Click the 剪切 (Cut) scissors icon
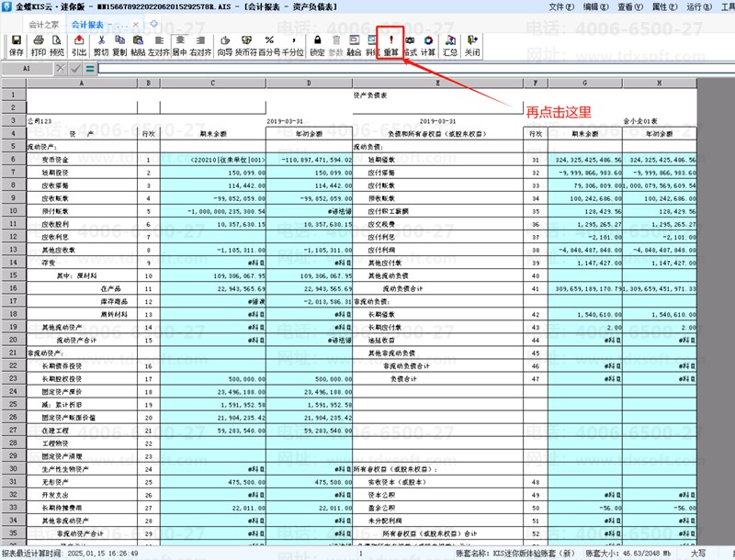This screenshot has height=560, width=735. [x=101, y=45]
